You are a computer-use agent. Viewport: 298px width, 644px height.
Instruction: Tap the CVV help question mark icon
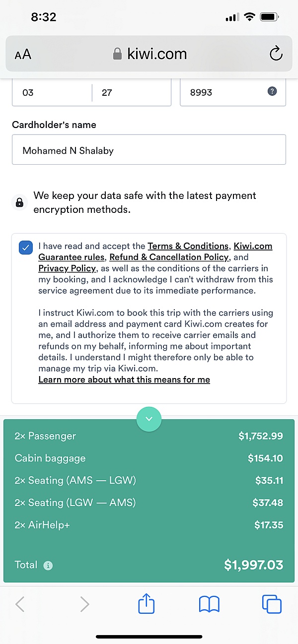pyautogui.click(x=272, y=92)
